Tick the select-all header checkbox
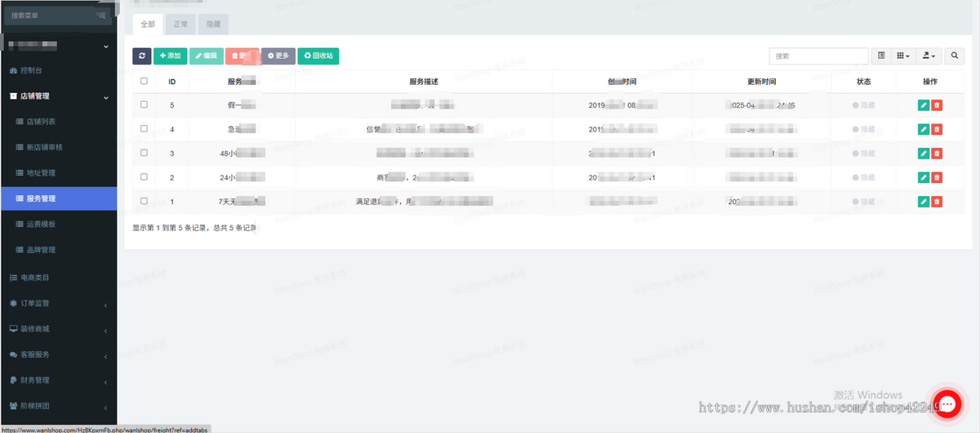 144,81
